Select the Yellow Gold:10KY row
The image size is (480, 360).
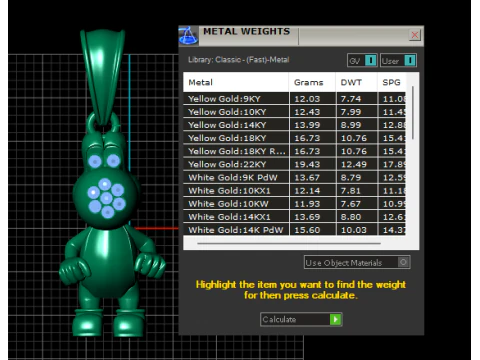click(294, 112)
